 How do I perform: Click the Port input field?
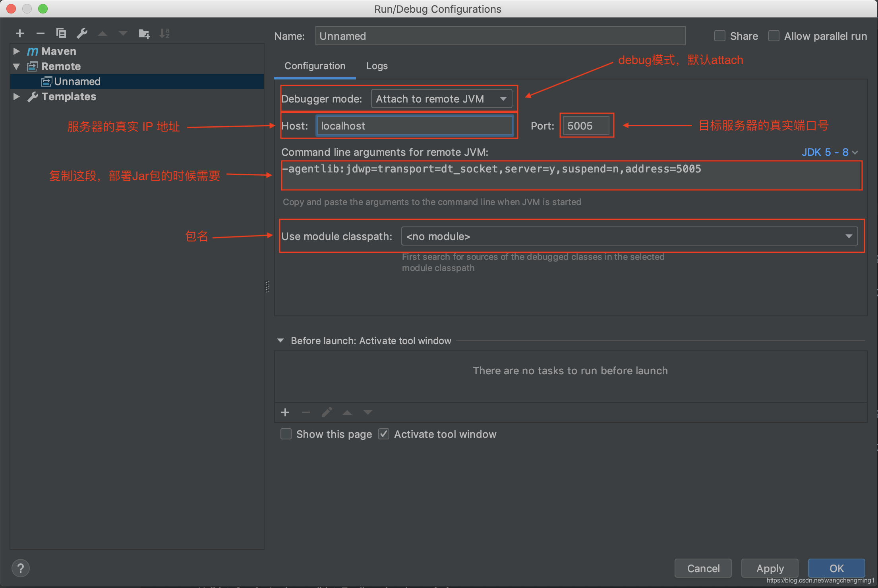(586, 126)
